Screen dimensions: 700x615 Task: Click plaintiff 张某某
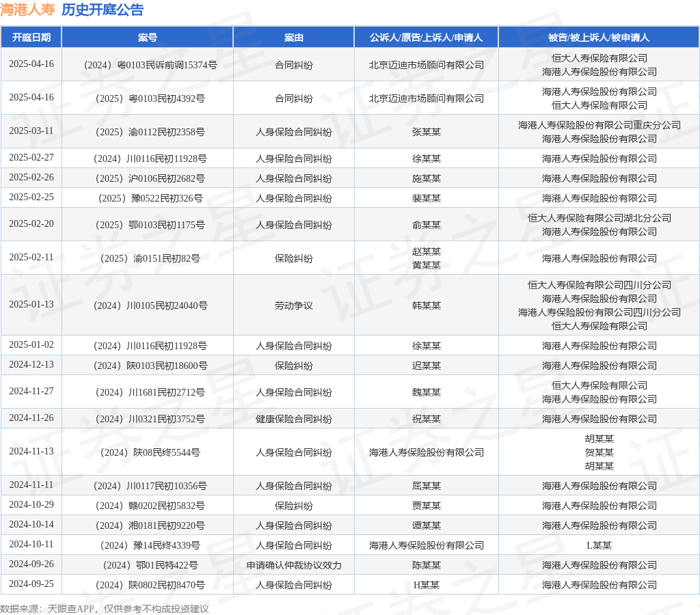tap(427, 132)
